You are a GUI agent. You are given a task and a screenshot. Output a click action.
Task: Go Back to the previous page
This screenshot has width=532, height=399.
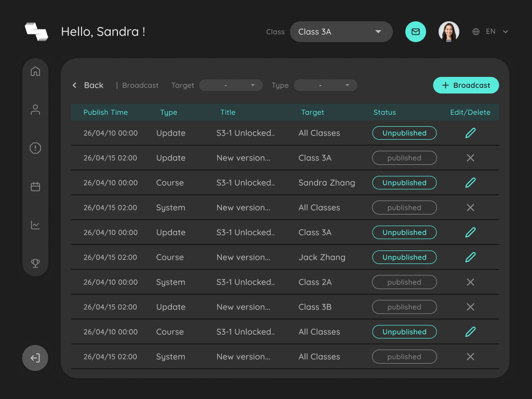[x=88, y=85]
